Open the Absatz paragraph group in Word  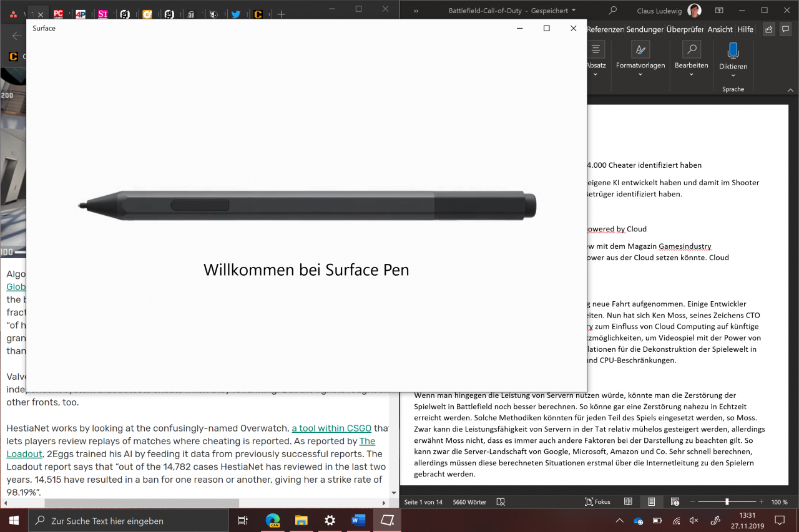pos(596,59)
